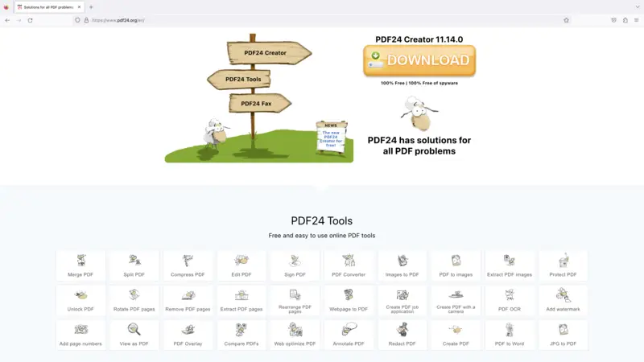Click the orange DOWNLOAD button
This screenshot has height=362, width=644.
[x=419, y=60]
